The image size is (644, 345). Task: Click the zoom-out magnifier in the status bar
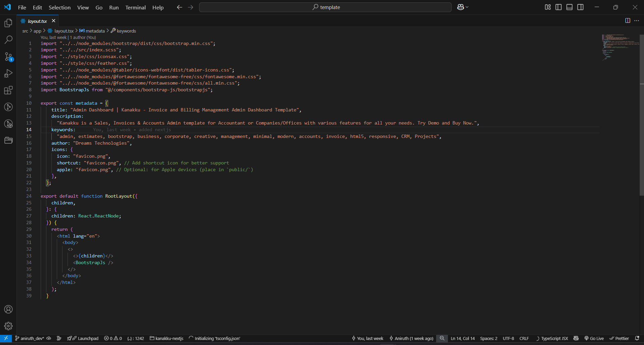tap(442, 338)
